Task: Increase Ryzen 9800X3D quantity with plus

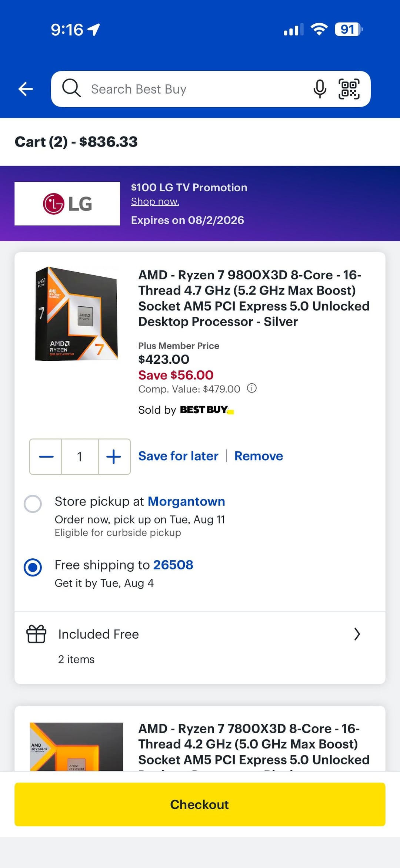Action: (x=114, y=457)
